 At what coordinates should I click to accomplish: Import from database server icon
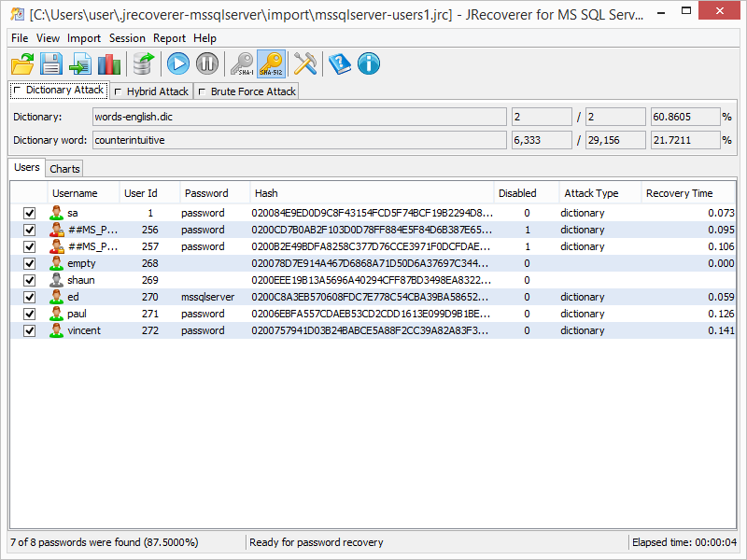tap(144, 63)
